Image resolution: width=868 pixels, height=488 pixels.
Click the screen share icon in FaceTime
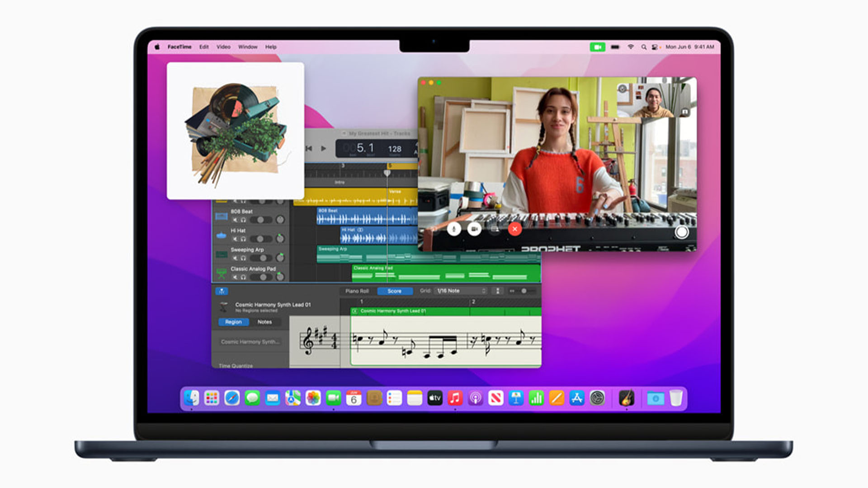click(494, 229)
